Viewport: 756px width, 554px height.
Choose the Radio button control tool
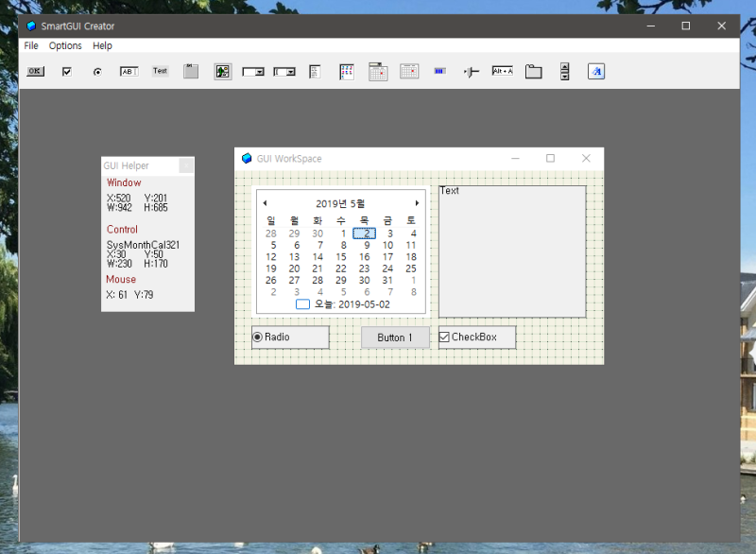[97, 72]
